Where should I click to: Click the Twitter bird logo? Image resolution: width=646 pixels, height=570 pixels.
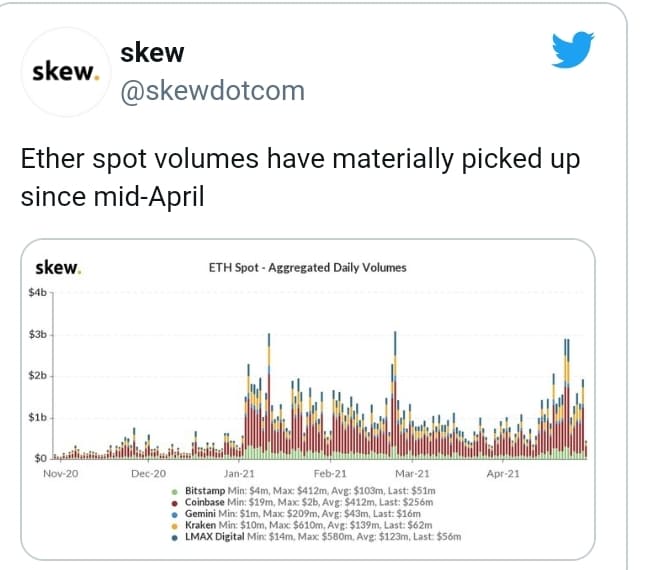click(573, 49)
